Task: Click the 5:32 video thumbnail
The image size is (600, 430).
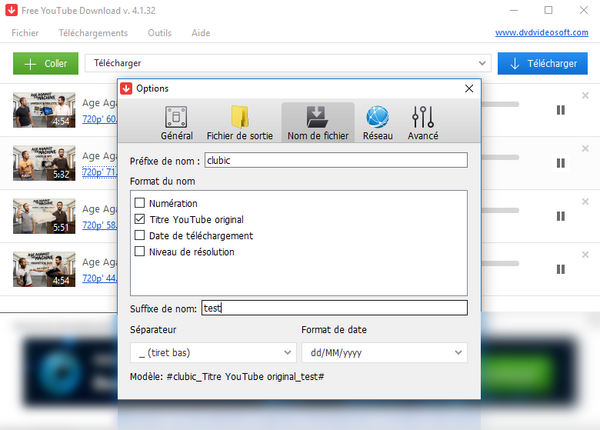Action: 44,163
